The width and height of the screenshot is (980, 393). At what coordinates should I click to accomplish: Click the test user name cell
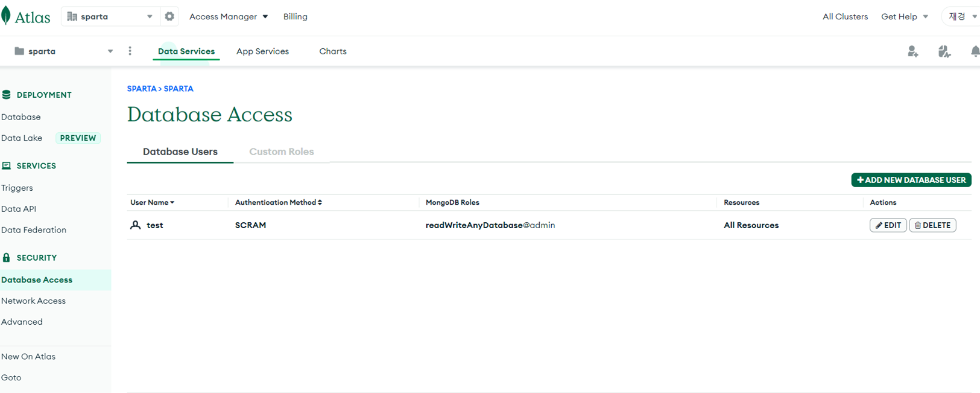pyautogui.click(x=154, y=225)
